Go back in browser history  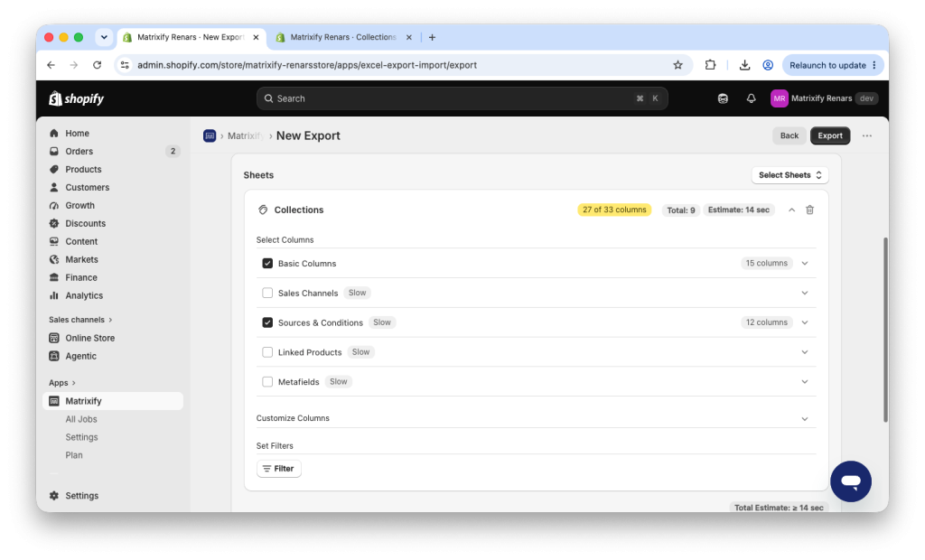click(x=51, y=65)
